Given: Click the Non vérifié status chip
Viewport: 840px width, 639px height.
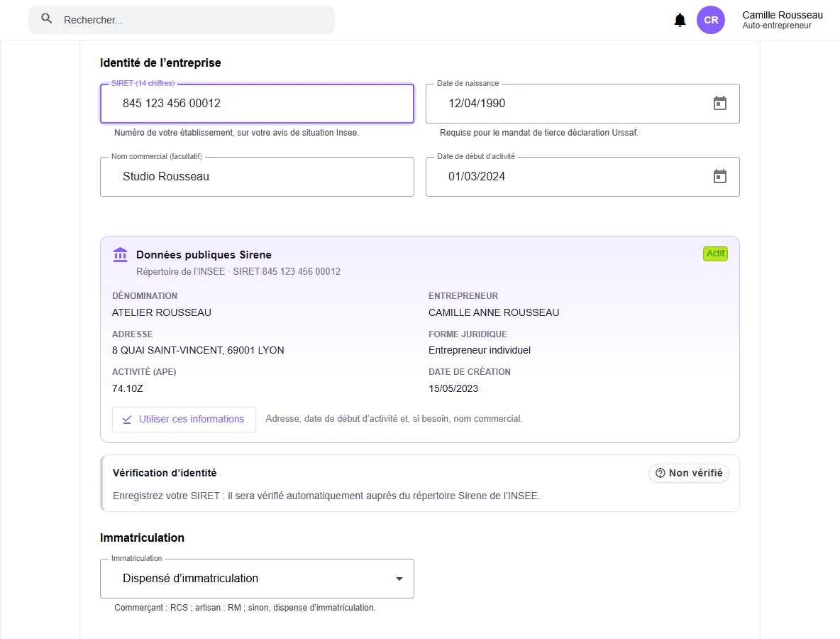Looking at the screenshot, I should click(689, 473).
